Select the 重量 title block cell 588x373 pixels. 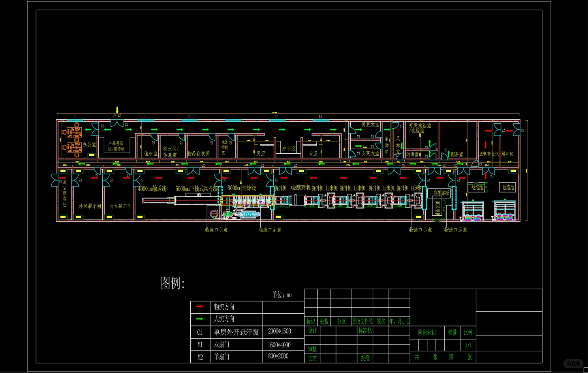452,333
